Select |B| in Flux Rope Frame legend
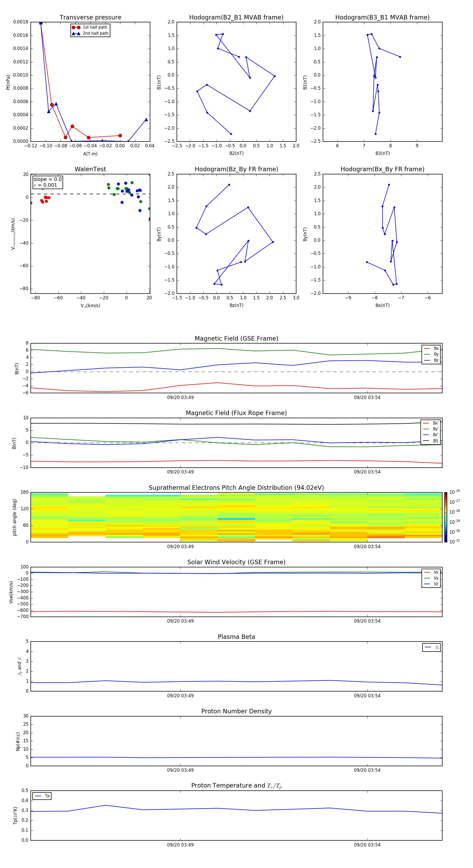Viewport: 473px width, 868px height. (431, 441)
